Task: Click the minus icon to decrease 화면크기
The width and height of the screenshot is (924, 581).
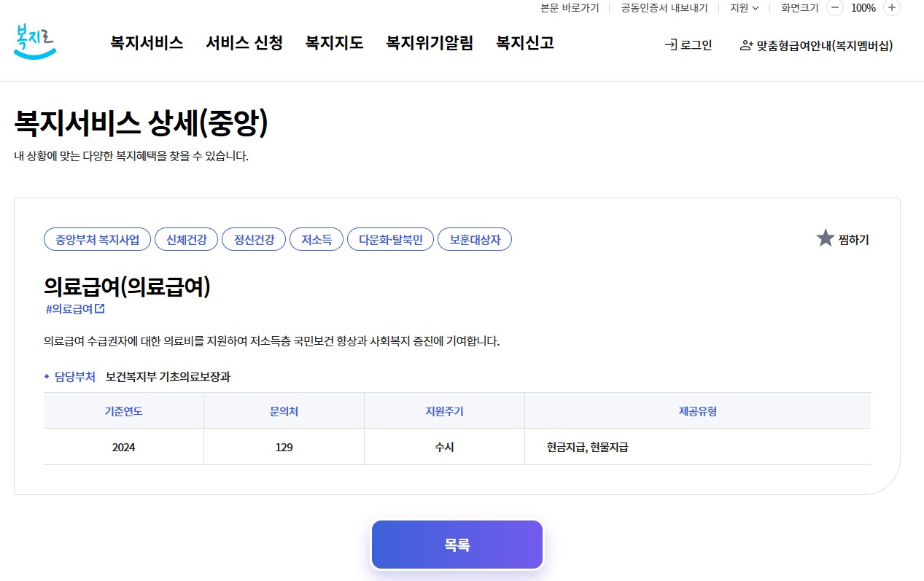Action: pos(834,8)
